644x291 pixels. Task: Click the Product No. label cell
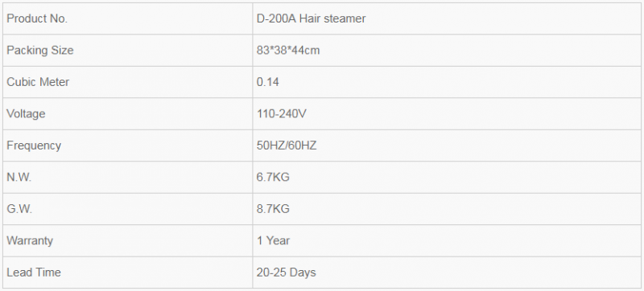[x=128, y=18]
